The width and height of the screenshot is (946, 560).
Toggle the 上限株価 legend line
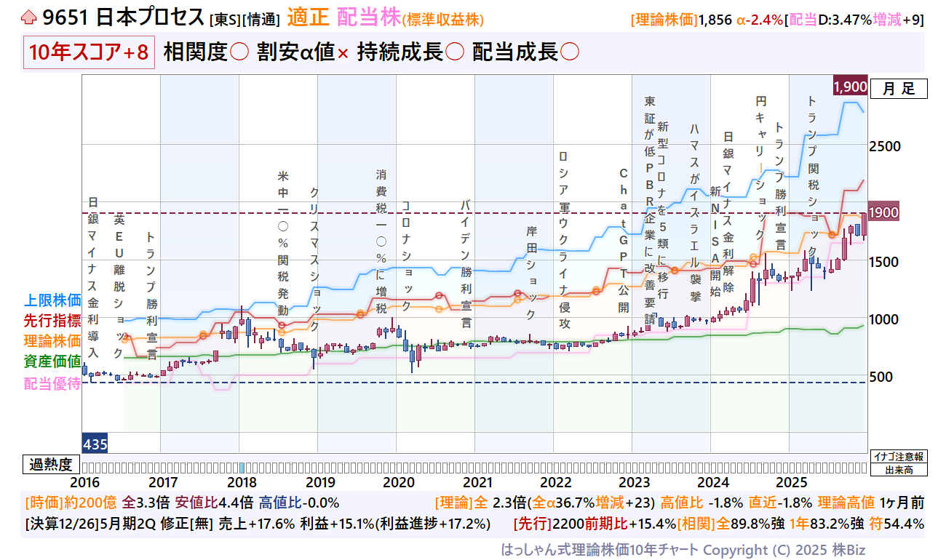(52, 300)
